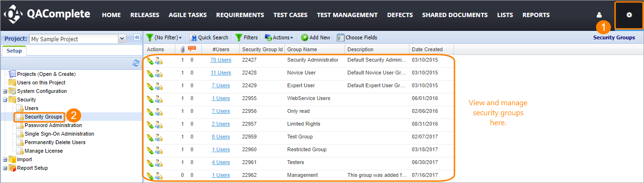Collapse the left panel with double-arrow icon
The image size is (644, 183).
click(137, 37)
